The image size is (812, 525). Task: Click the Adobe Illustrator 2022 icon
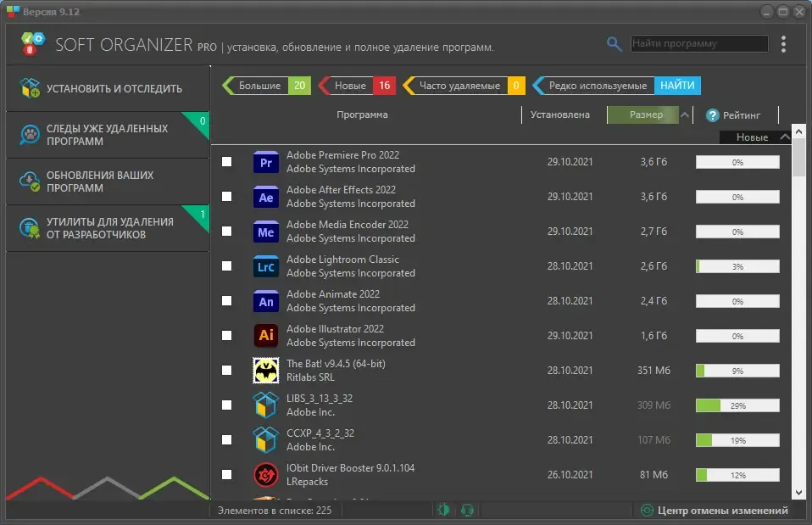pyautogui.click(x=265, y=336)
